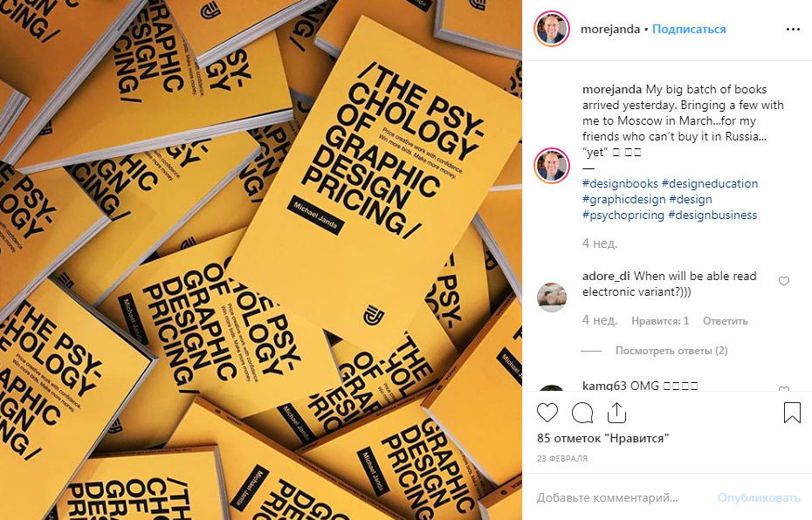Reply to adore_di via Ответить
The height and width of the screenshot is (520, 812).
pyautogui.click(x=725, y=321)
